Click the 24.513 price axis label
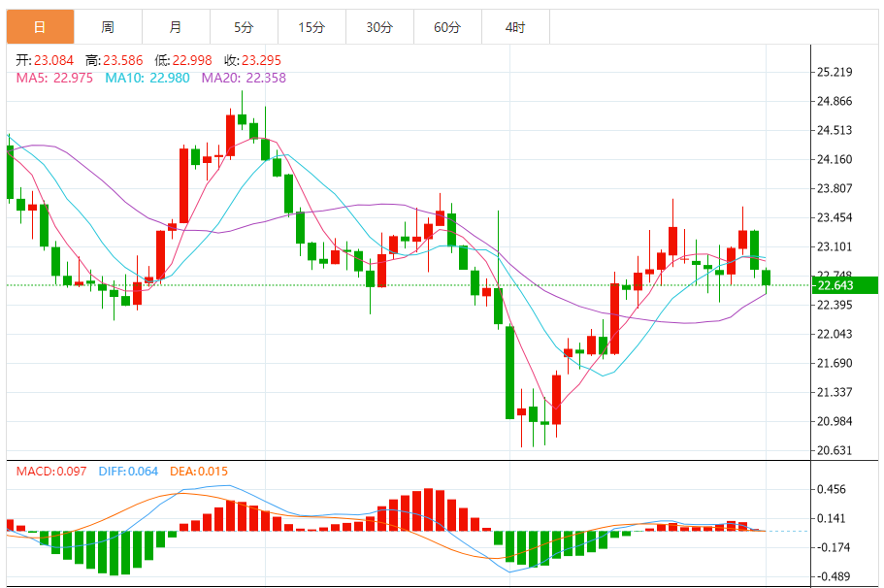This screenshot has height=588, width=884. [x=835, y=130]
